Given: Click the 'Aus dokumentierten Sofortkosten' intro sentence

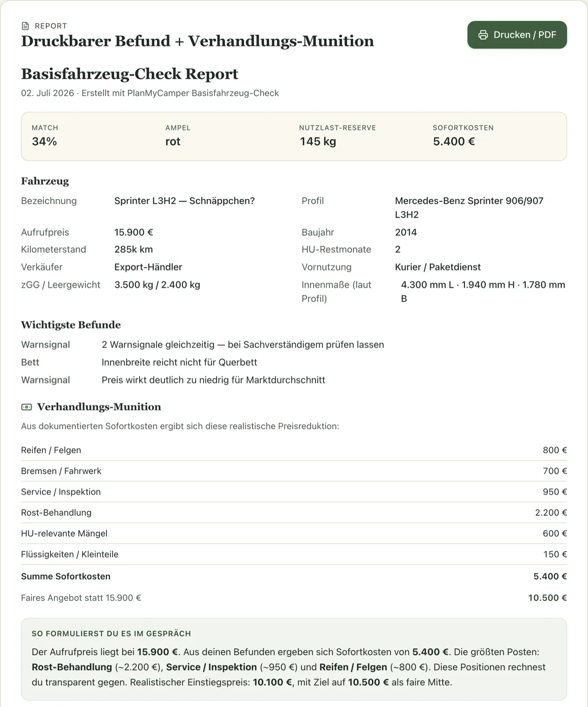Looking at the screenshot, I should [180, 427].
